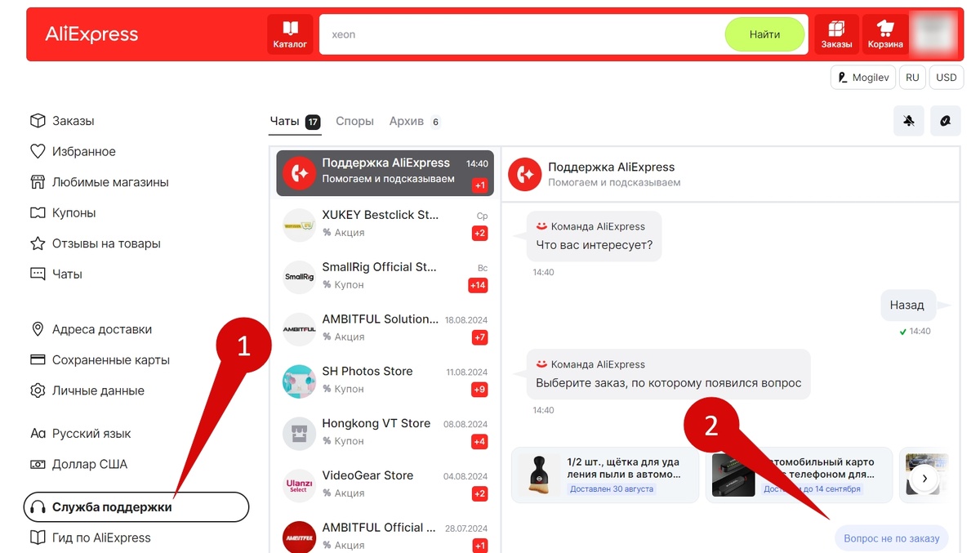Click the Hongkong VT Store avatar
Image resolution: width=980 pixels, height=553 pixels.
click(x=299, y=434)
